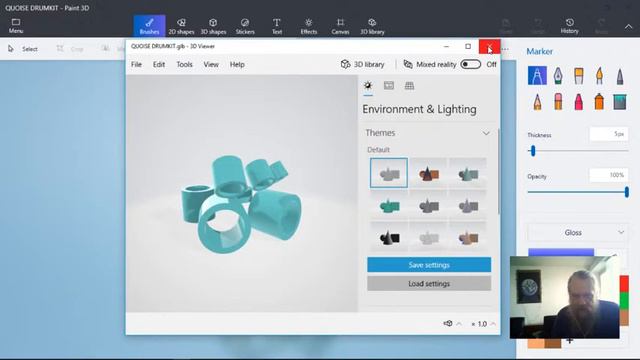
Task: Open the Paint 3D Menu button
Action: click(16, 26)
